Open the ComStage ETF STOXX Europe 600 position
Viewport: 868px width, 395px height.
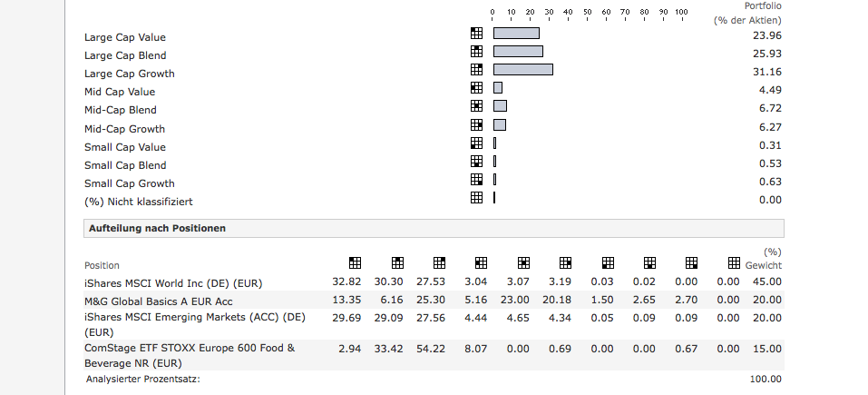click(190, 348)
